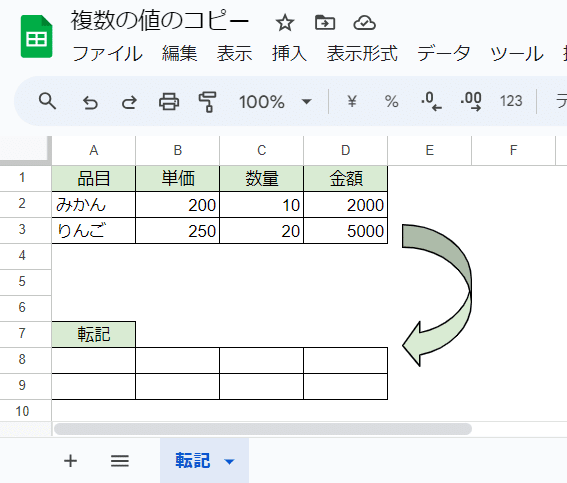The image size is (567, 483).
Task: Open the 編集 menu
Action: click(x=179, y=54)
